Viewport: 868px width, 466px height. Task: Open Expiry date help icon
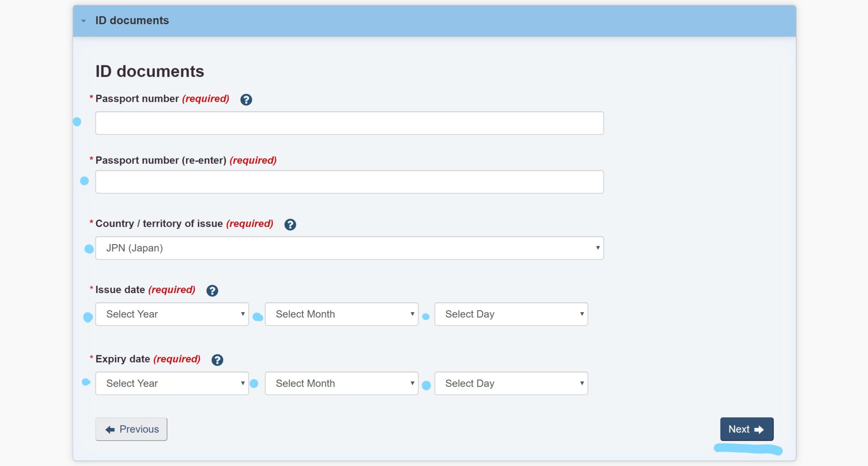click(217, 360)
